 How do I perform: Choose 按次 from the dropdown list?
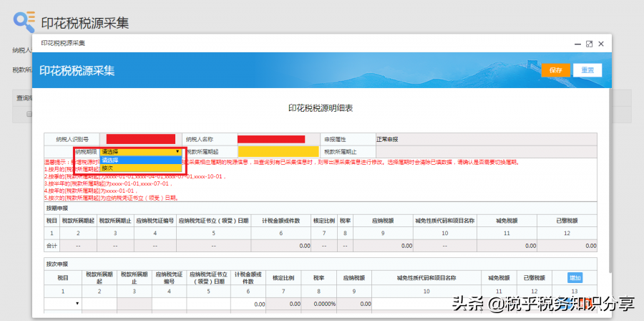[x=140, y=168]
